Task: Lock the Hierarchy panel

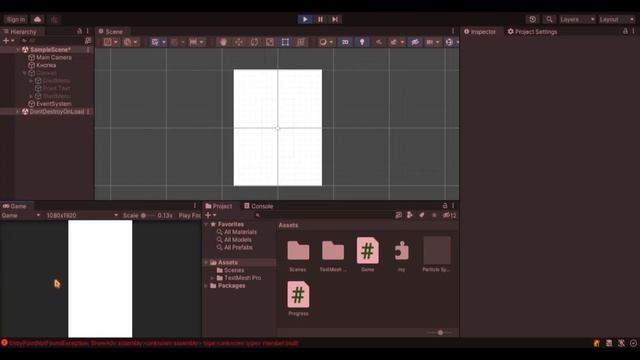Action: [x=79, y=31]
